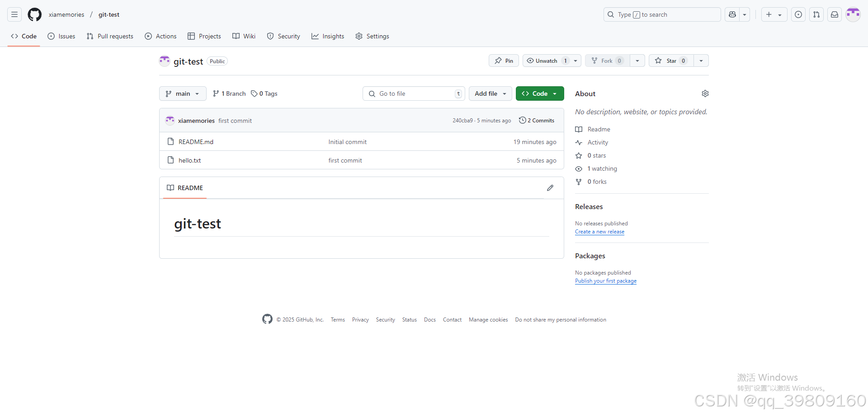The image size is (868, 415).
Task: Fork the repository
Action: tap(608, 61)
